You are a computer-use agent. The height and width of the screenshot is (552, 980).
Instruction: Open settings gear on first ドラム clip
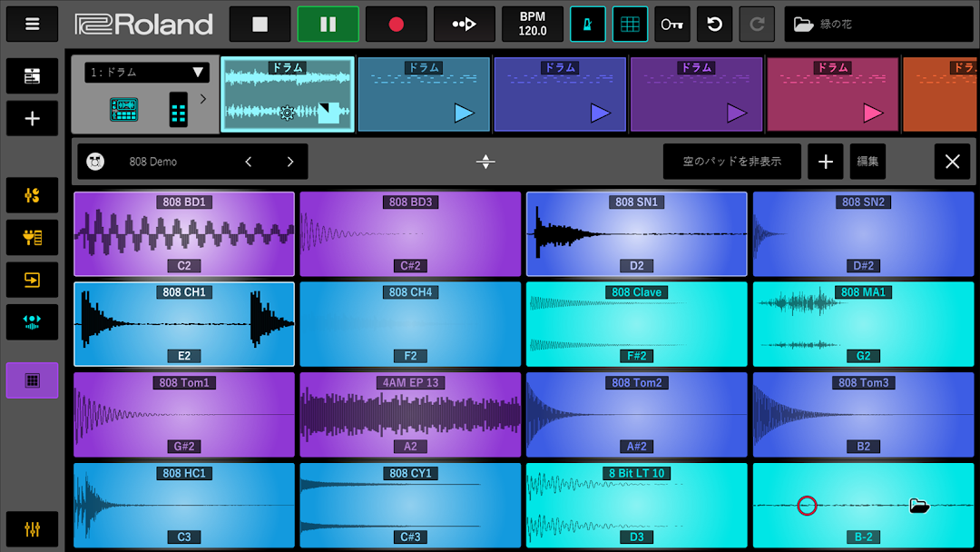point(287,113)
